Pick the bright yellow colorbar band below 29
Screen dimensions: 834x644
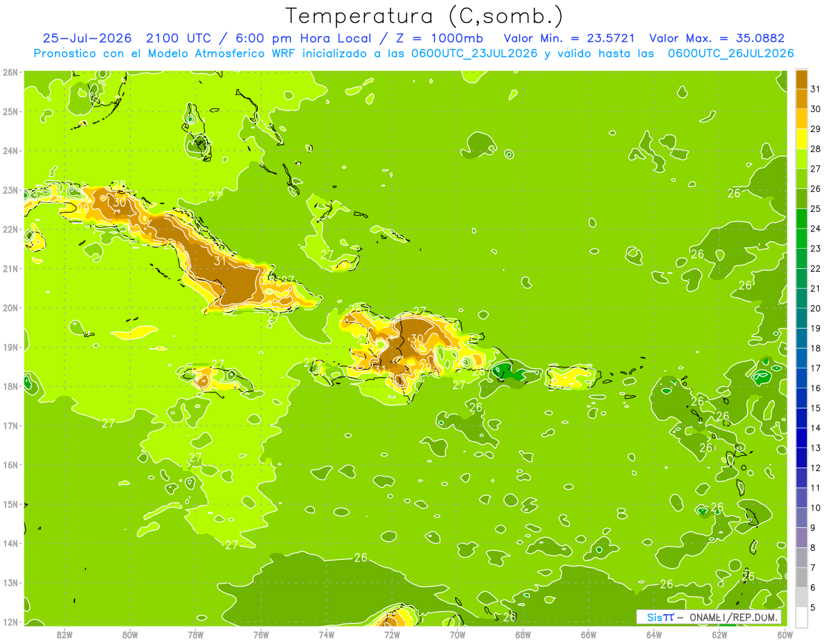coord(801,139)
